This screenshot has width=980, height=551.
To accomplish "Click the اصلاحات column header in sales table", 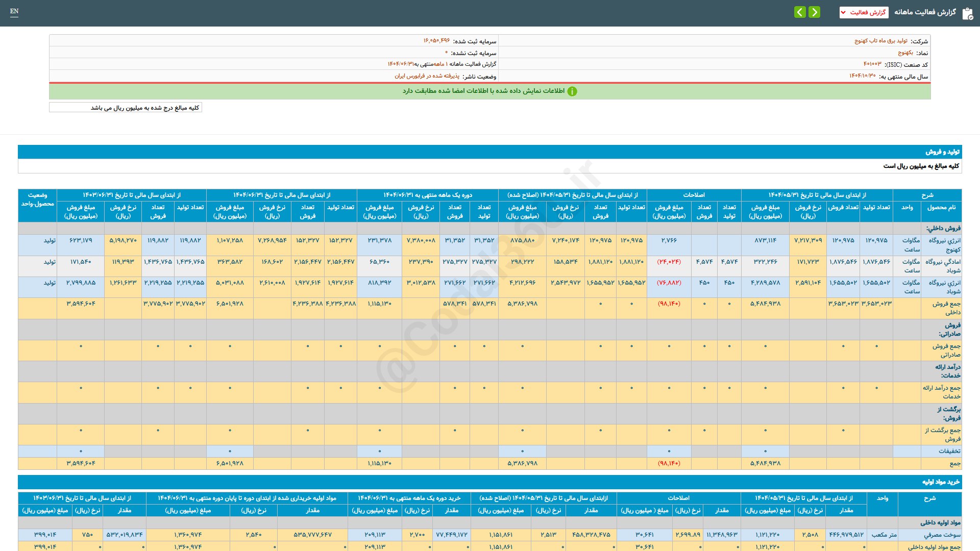I will pyautogui.click(x=694, y=195).
